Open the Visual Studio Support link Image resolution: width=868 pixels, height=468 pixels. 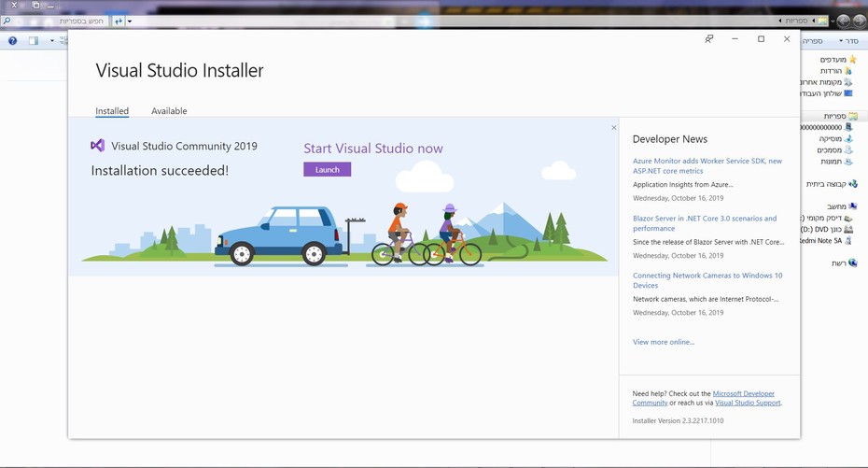tap(748, 403)
